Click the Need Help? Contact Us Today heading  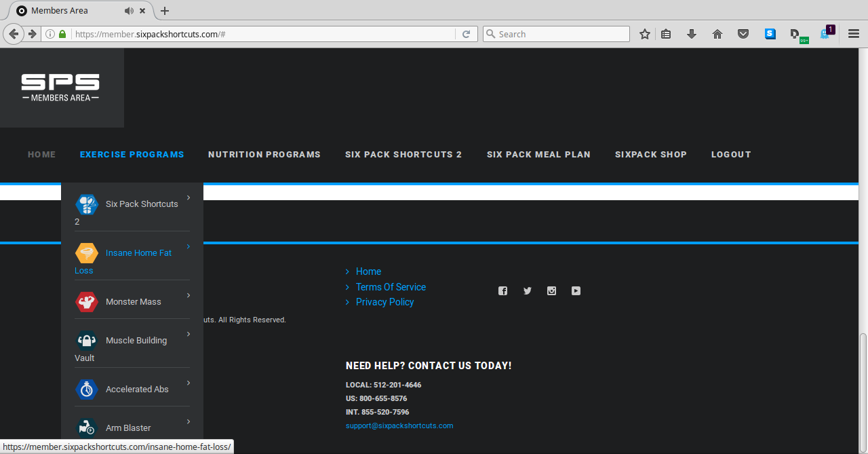(429, 366)
